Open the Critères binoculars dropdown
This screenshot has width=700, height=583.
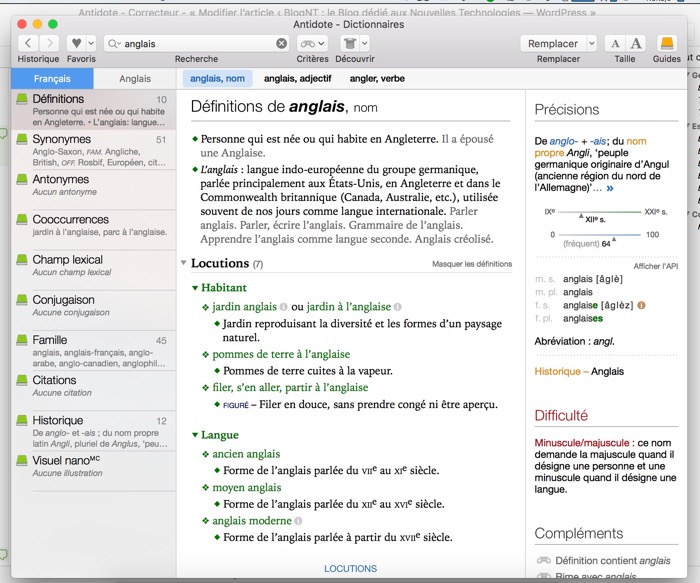[x=312, y=43]
